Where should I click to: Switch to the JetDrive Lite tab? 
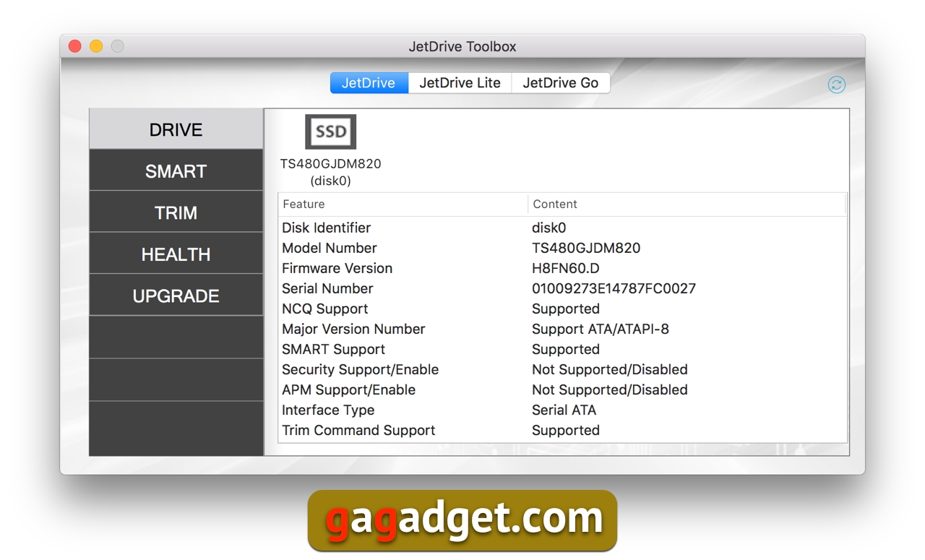pos(460,83)
